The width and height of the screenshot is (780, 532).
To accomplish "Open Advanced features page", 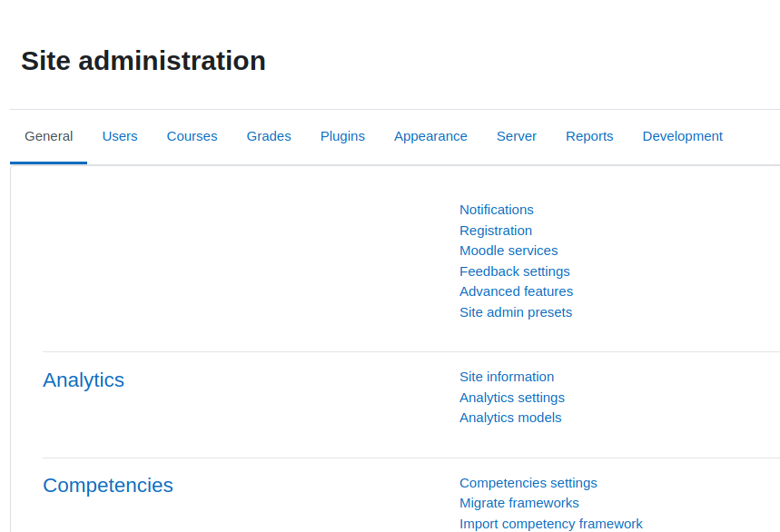I will pos(517,291).
